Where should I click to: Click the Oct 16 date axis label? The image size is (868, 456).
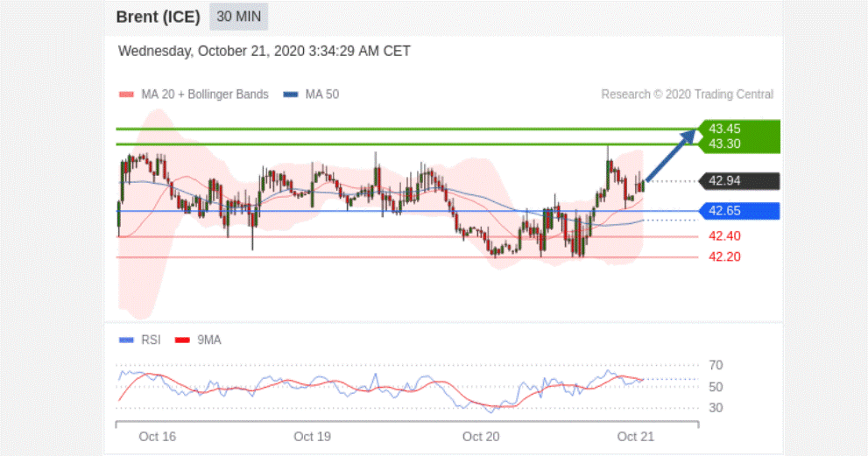pos(157,437)
